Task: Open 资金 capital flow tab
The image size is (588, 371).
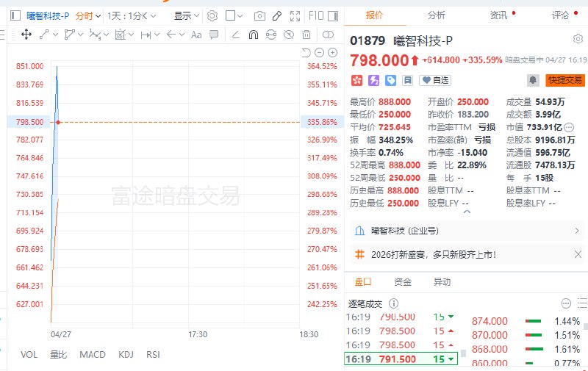Action: [403, 282]
